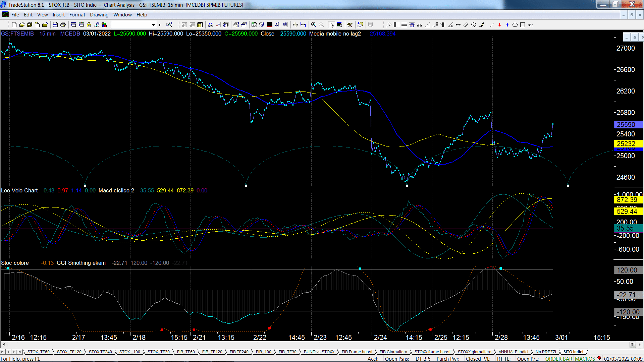Select the red down arrow tool
The height and width of the screenshot is (362, 644).
click(x=499, y=25)
